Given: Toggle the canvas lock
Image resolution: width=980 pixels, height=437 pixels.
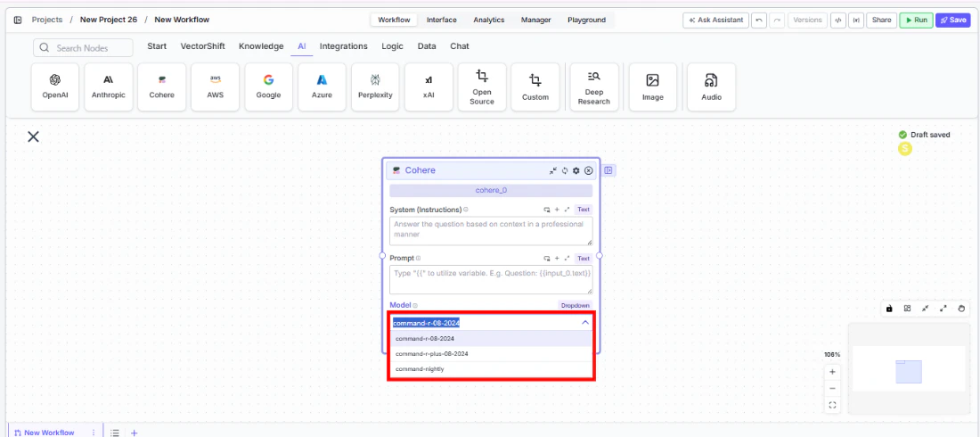Looking at the screenshot, I should (x=889, y=309).
